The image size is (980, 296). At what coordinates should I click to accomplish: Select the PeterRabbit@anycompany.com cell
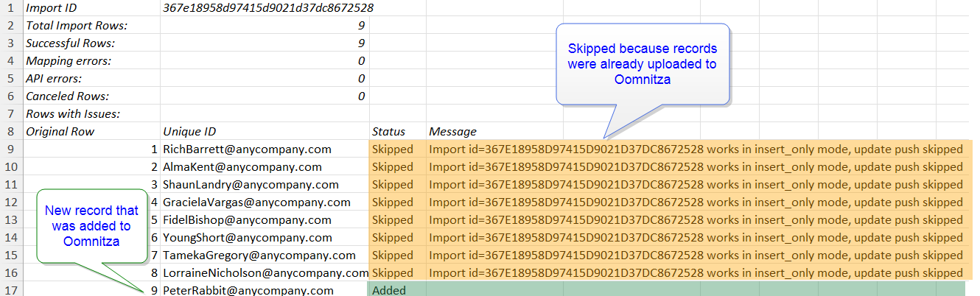pos(248,290)
